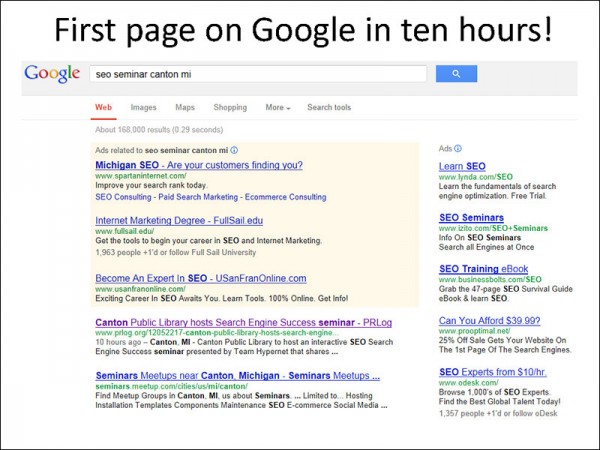Switch to the Images tab

point(143,107)
